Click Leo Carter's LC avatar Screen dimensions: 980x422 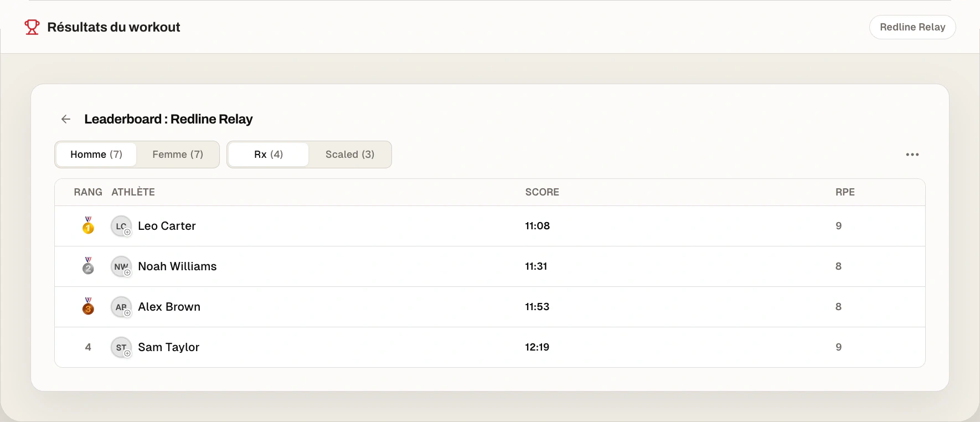121,226
